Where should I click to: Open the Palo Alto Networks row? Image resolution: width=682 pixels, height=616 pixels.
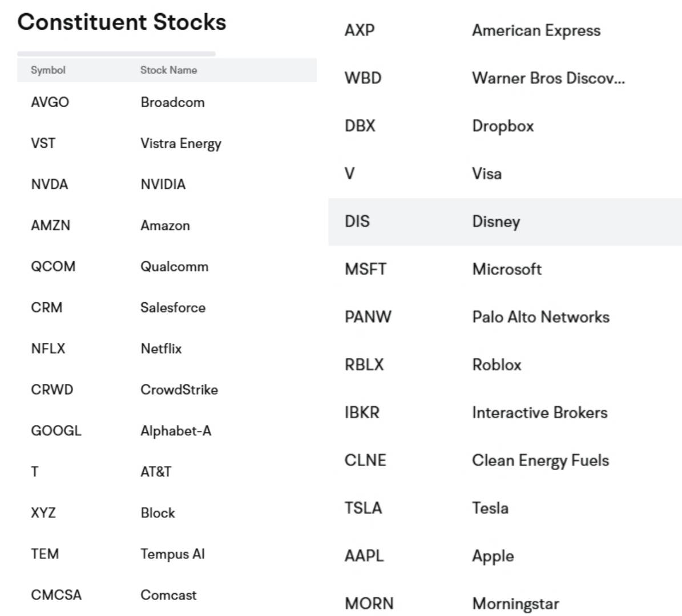(x=505, y=317)
